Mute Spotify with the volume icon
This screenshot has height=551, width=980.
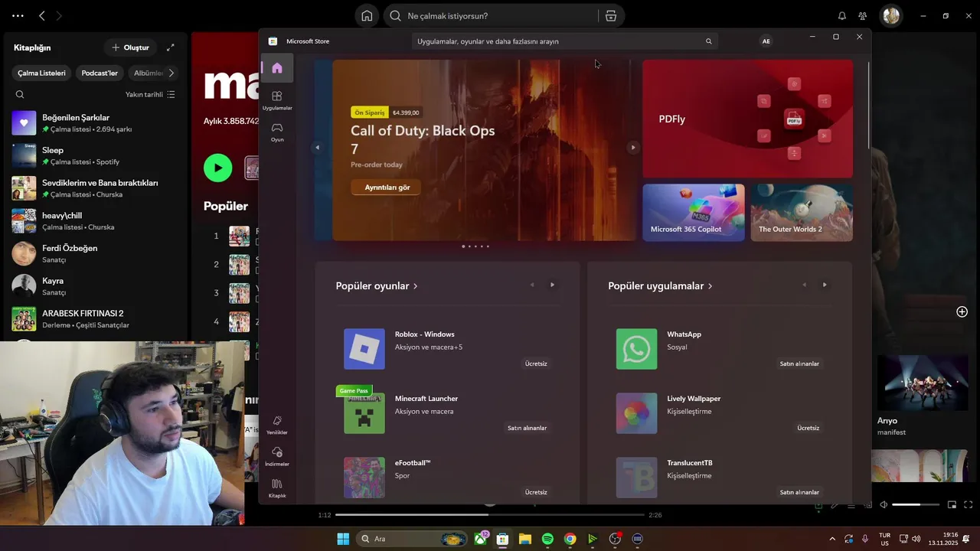pos(884,505)
